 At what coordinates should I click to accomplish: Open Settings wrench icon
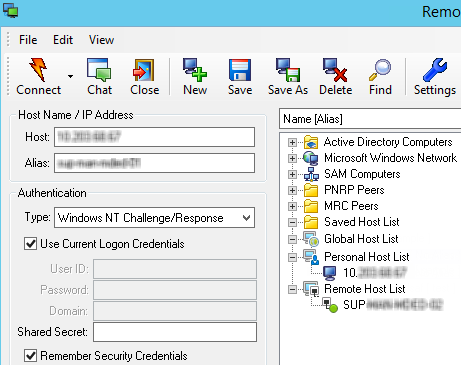click(x=435, y=70)
